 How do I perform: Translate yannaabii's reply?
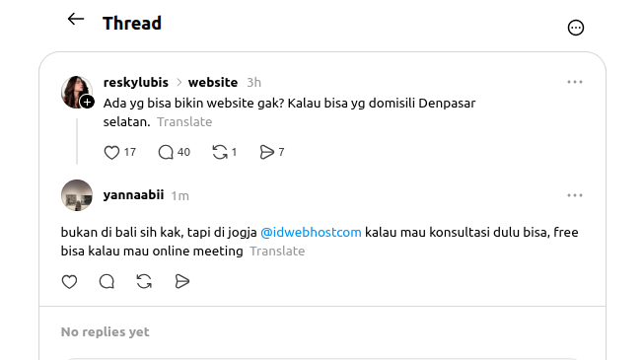pyautogui.click(x=277, y=252)
